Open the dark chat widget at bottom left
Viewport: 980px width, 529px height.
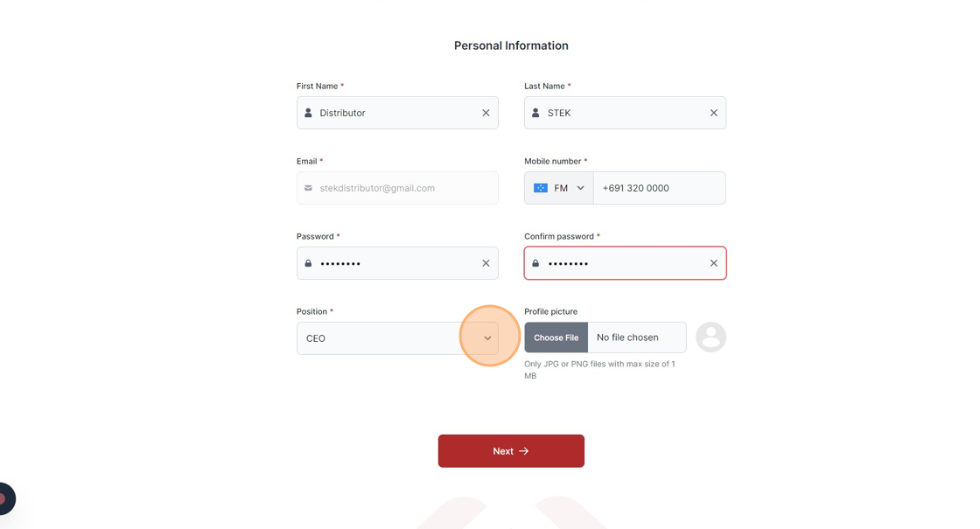tap(6, 498)
